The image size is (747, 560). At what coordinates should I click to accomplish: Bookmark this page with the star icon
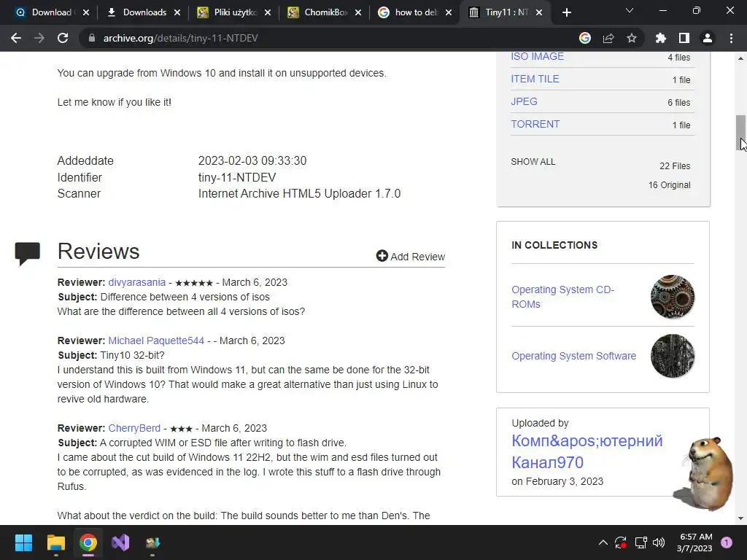coord(632,38)
